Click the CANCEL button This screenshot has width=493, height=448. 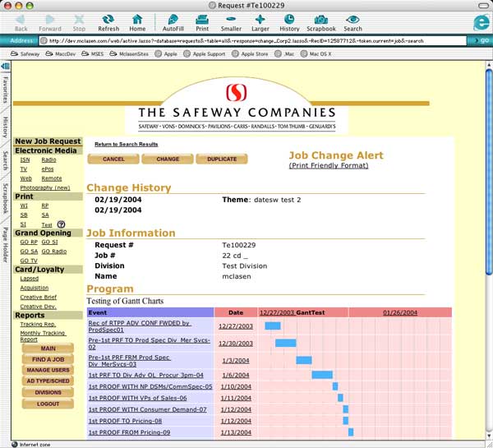(113, 159)
